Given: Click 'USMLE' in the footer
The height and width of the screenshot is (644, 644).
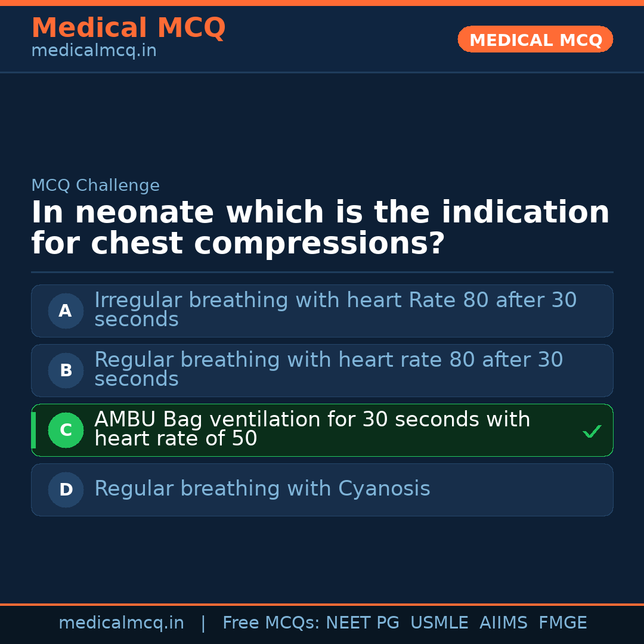Looking at the screenshot, I should click(439, 623).
